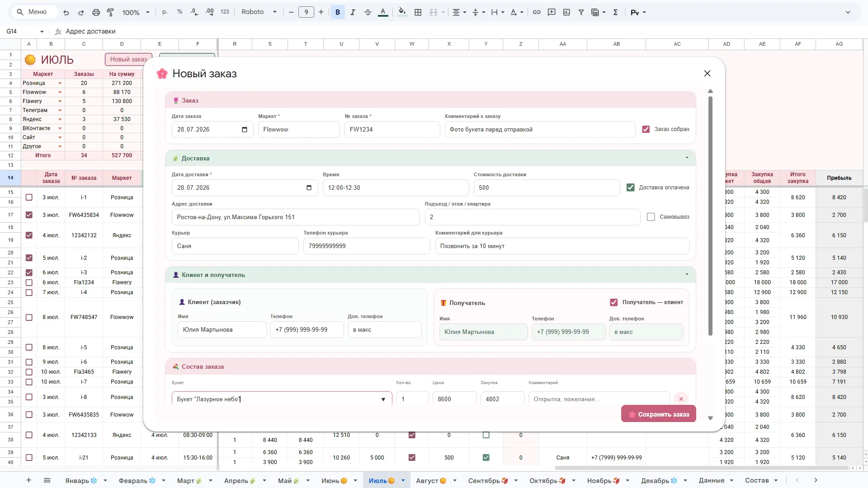
Task: Add a new sheet with plus
Action: (x=28, y=480)
